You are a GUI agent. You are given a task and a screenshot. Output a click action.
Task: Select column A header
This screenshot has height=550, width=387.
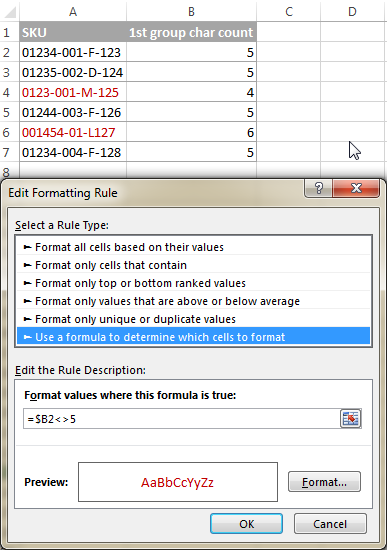point(73,12)
